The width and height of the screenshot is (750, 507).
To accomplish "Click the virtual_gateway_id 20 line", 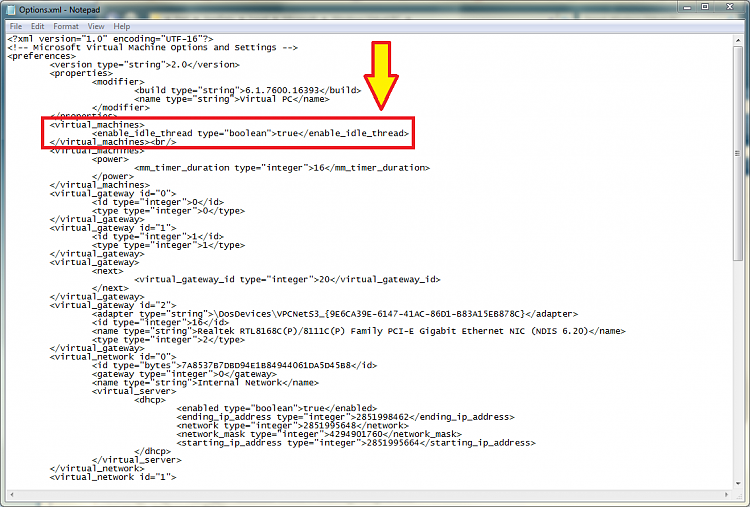I will pos(287,279).
